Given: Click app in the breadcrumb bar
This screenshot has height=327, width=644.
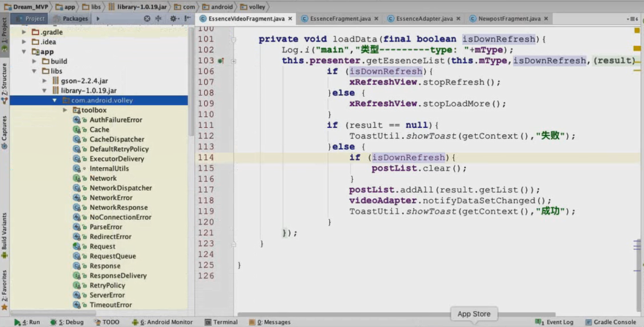Looking at the screenshot, I should coord(66,7).
